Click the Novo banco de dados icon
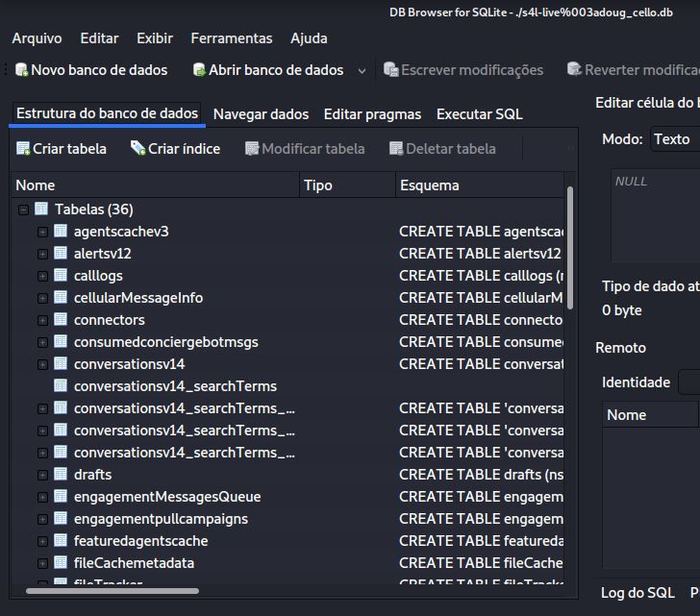700x616 pixels. [20, 70]
